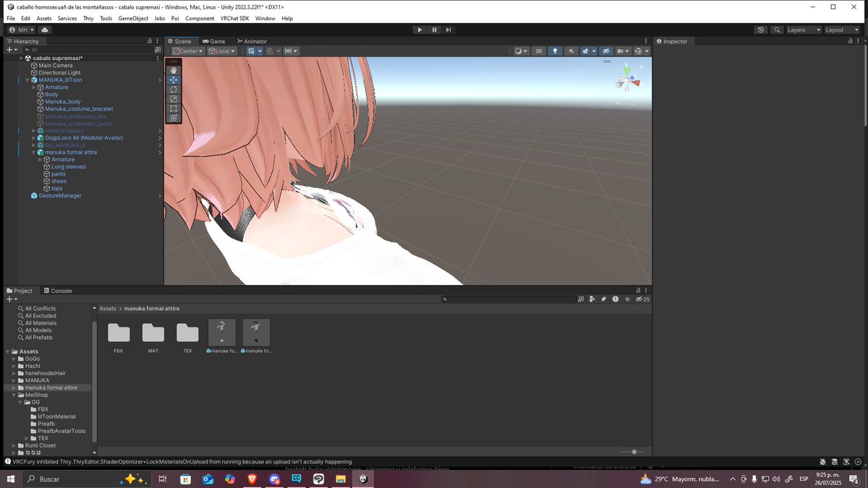This screenshot has width=868, height=488.
Task: Open Center pivot mode dropdown
Action: pos(188,51)
